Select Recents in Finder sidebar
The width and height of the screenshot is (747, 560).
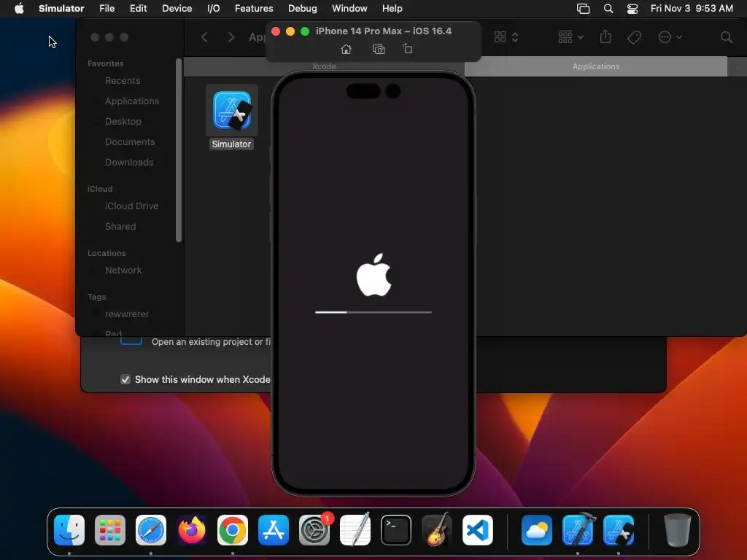[x=123, y=80]
